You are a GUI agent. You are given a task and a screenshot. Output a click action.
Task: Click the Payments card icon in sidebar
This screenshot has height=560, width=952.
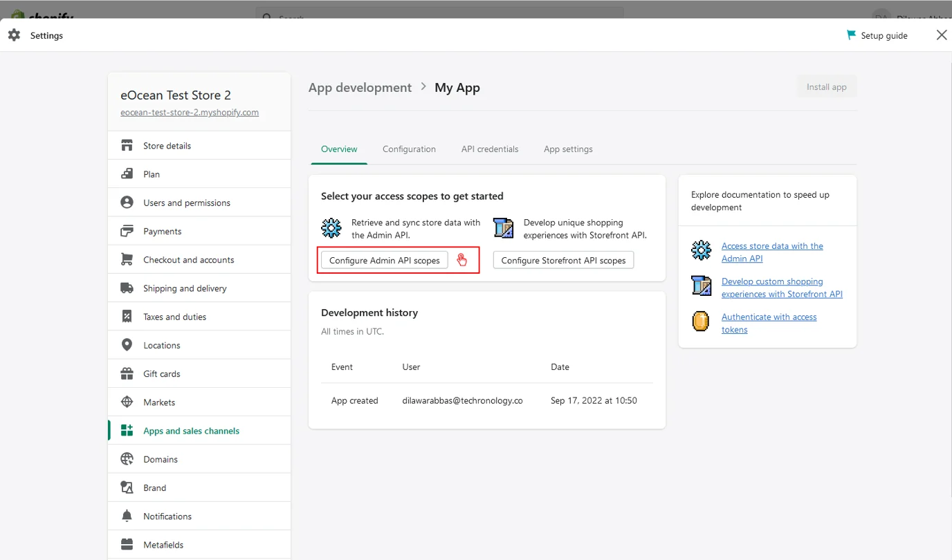click(x=127, y=231)
